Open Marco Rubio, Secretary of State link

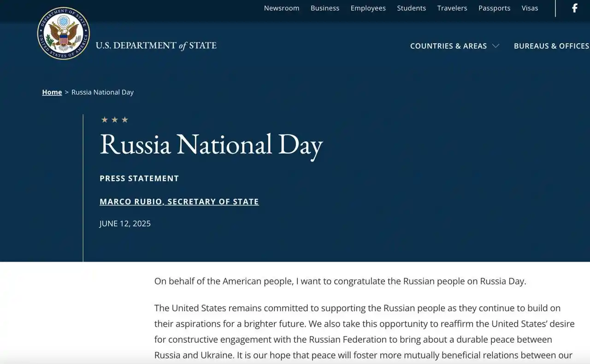coord(179,201)
